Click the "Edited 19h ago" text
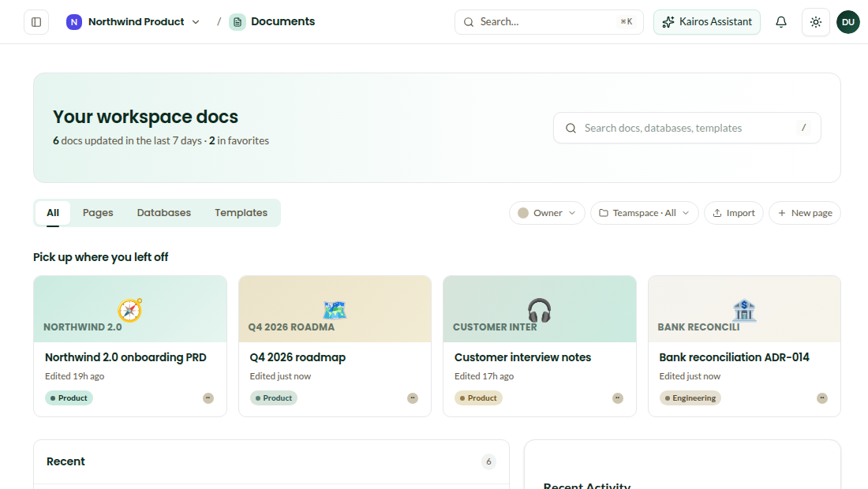This screenshot has height=489, width=868. tap(75, 376)
